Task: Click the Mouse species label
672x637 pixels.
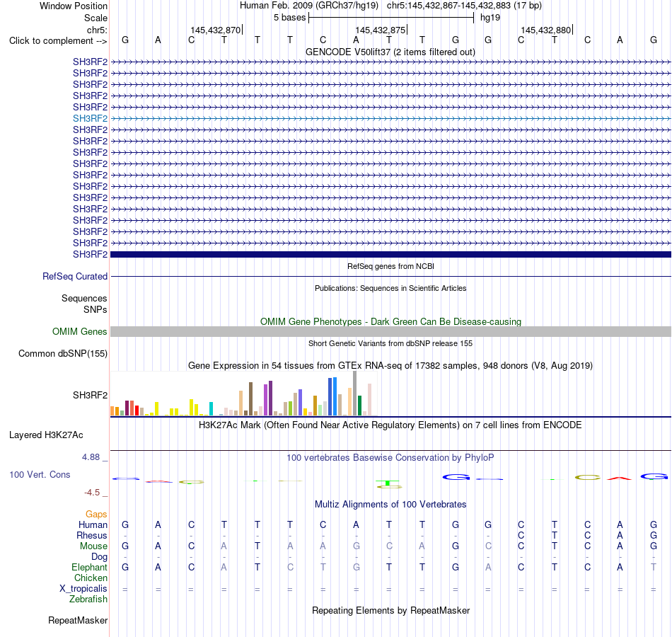Action: 93,546
